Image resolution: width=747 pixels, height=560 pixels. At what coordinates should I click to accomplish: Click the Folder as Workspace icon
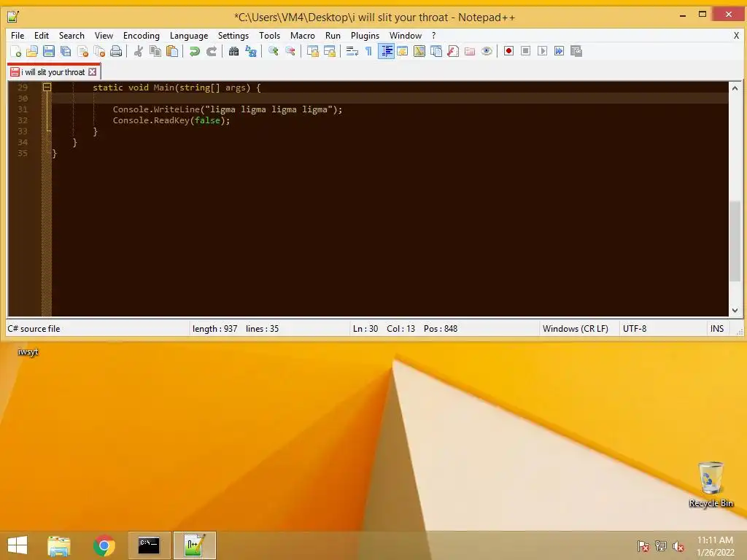[x=470, y=51]
